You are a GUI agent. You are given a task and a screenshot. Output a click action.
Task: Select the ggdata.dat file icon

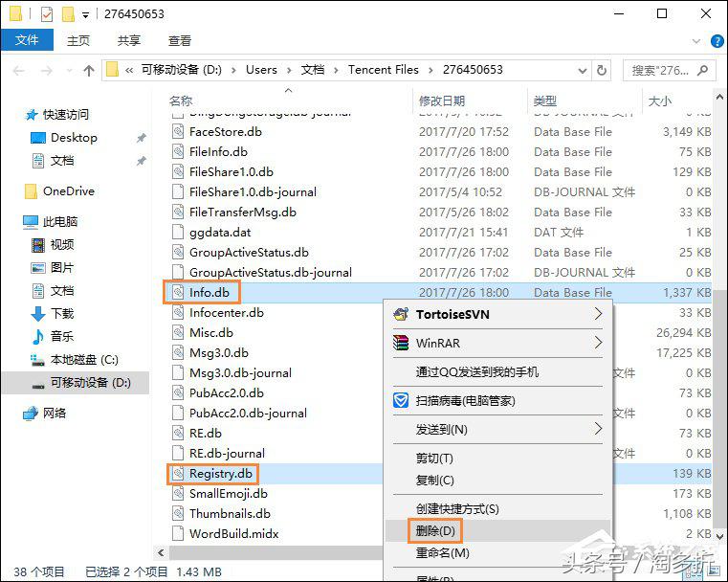pyautogui.click(x=178, y=233)
